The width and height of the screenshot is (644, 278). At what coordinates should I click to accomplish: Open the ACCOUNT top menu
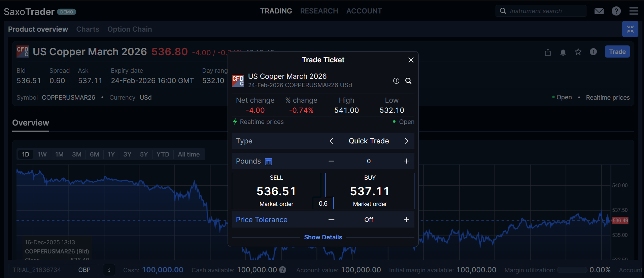pos(364,11)
